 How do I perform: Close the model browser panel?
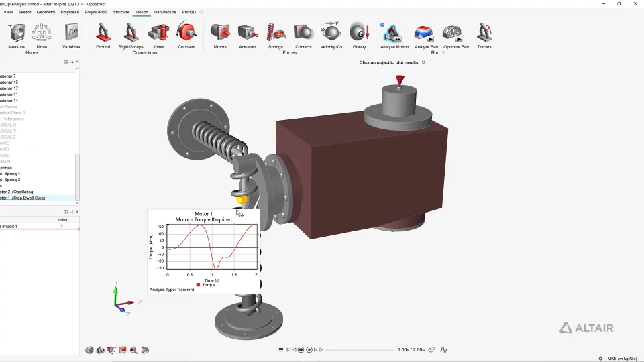(77, 62)
